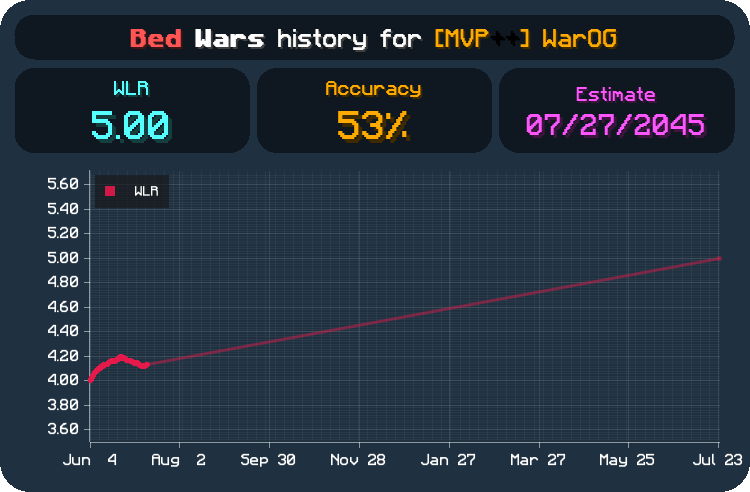Click the 'Sep 30' x-axis label

pyautogui.click(x=268, y=460)
